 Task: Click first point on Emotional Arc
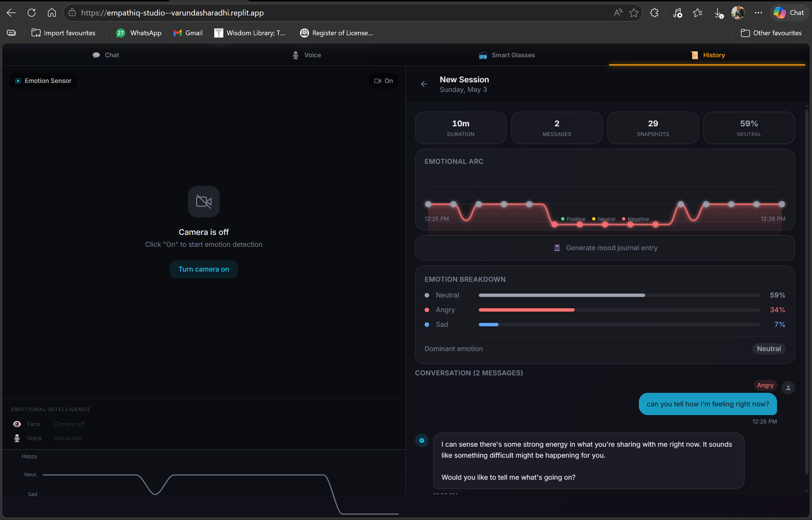click(x=428, y=204)
